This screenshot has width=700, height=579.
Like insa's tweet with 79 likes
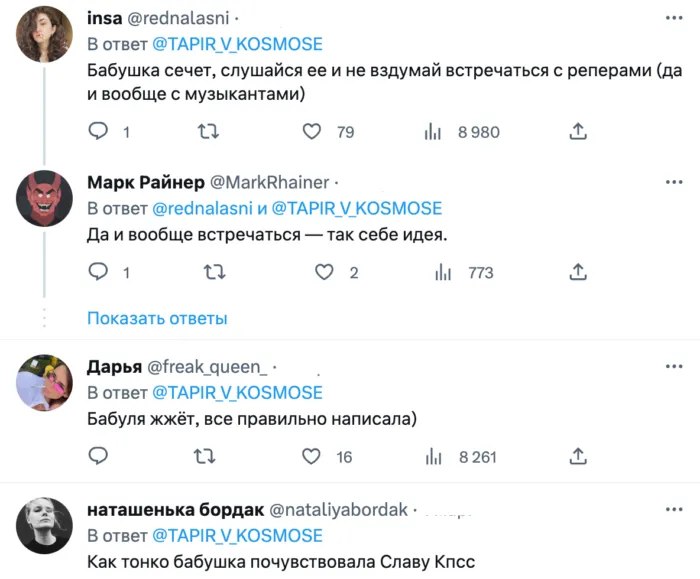point(312,132)
